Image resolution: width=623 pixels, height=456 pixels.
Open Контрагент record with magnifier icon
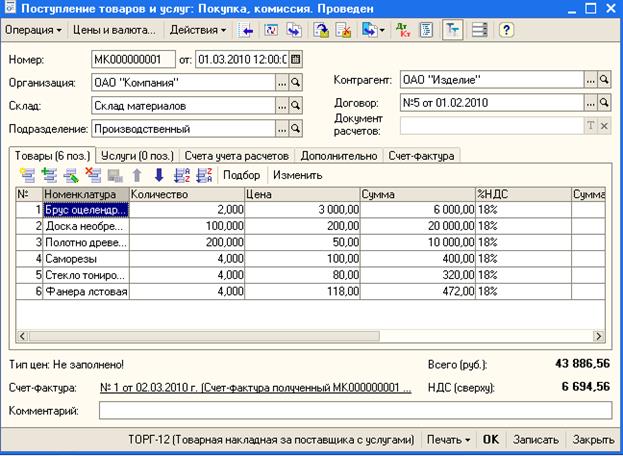point(604,79)
